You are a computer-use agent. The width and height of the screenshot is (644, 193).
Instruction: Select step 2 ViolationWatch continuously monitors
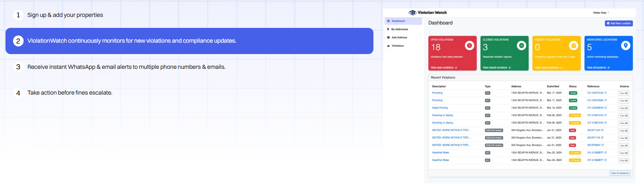[189, 41]
